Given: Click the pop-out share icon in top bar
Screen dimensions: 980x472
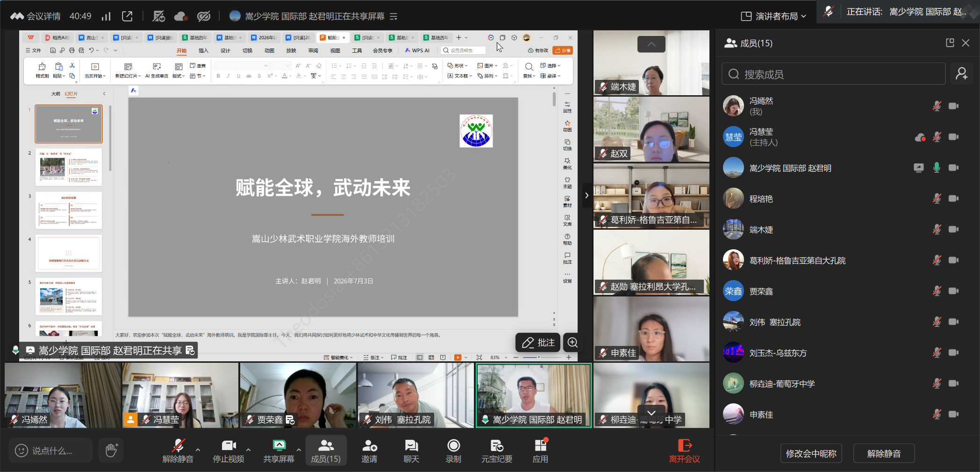Looking at the screenshot, I should [x=127, y=16].
